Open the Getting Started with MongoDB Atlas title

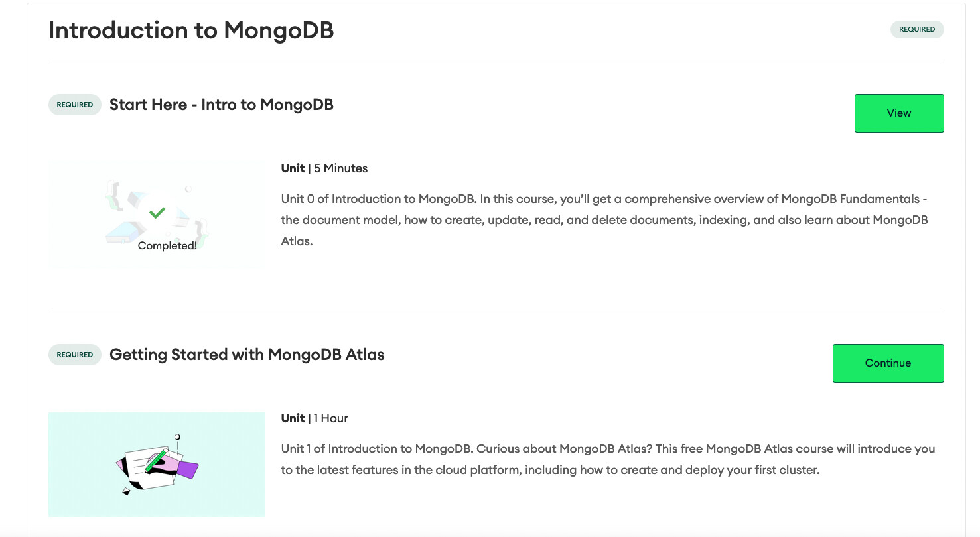pyautogui.click(x=247, y=355)
